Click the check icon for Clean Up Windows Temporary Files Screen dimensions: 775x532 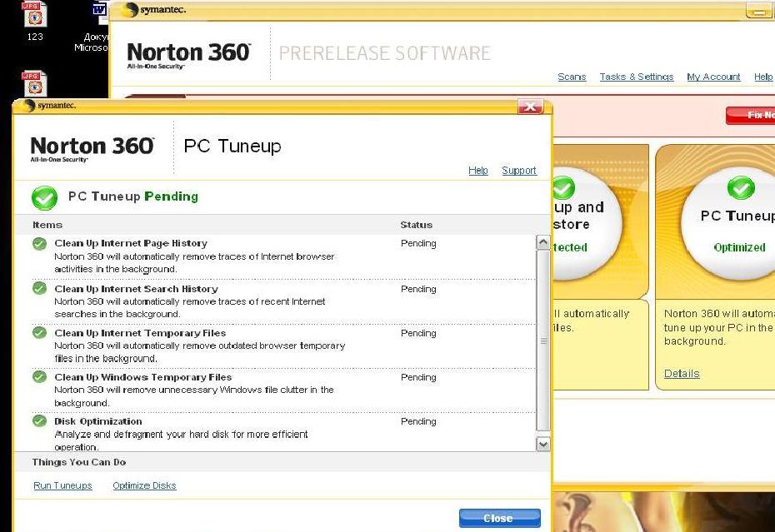tap(39, 377)
